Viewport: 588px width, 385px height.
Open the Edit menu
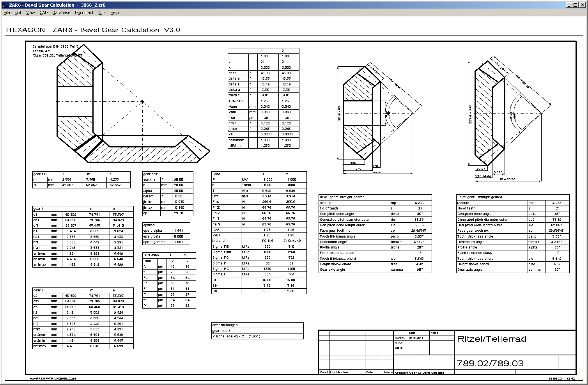coord(18,12)
